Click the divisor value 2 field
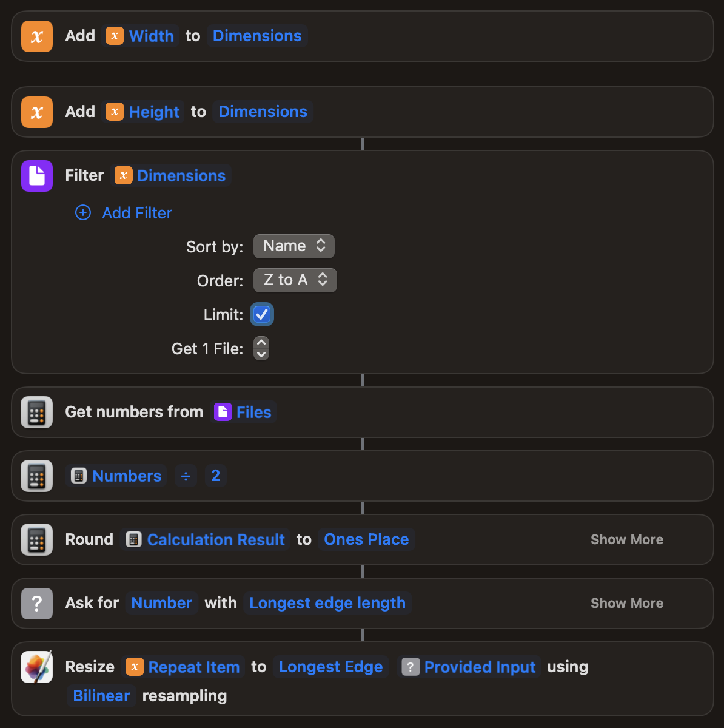Screen dimensions: 724x728 215,476
